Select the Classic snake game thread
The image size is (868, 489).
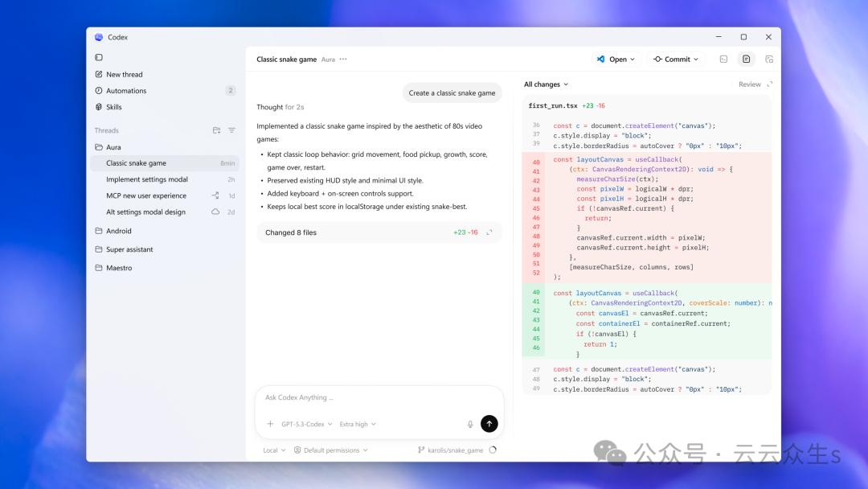(x=165, y=162)
